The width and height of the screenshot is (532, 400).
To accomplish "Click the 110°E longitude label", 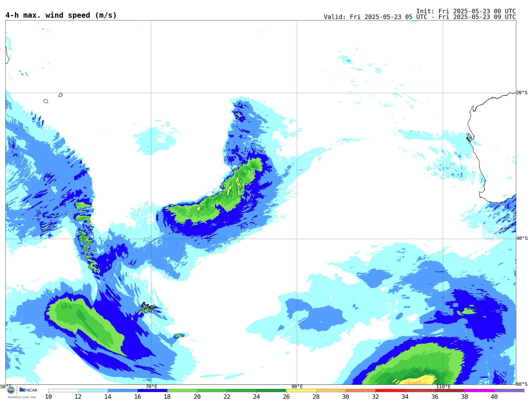I will tap(443, 386).
